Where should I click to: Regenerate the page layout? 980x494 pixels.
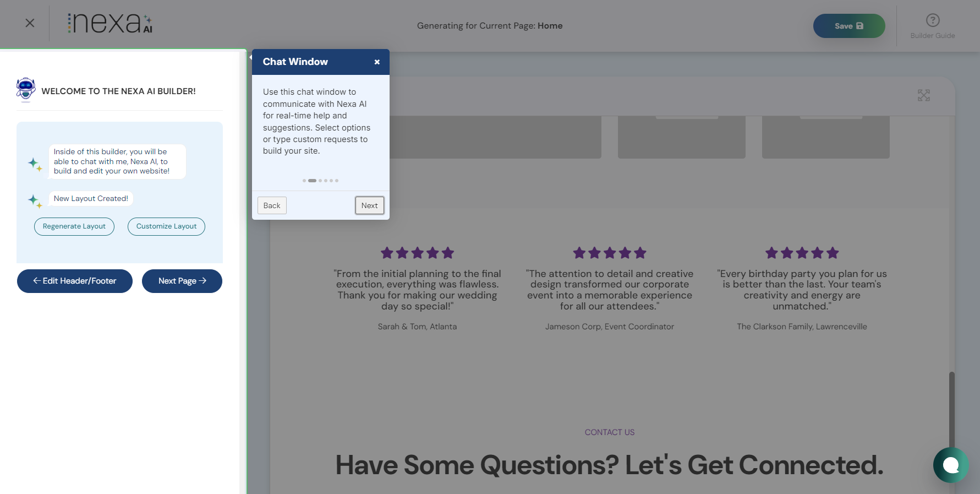click(74, 226)
